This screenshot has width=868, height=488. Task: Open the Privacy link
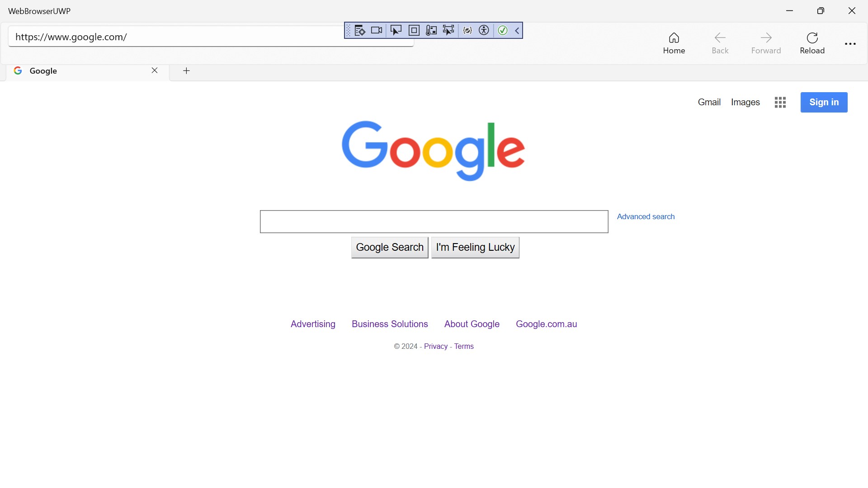[436, 346]
